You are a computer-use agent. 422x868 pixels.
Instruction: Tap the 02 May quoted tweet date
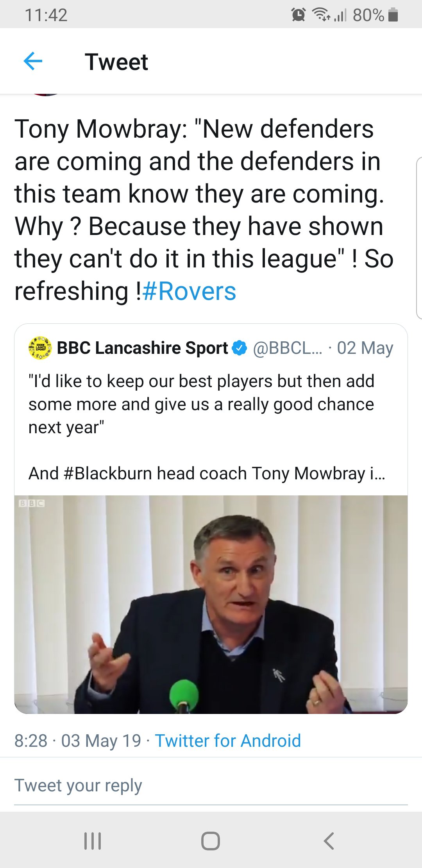[x=365, y=348]
